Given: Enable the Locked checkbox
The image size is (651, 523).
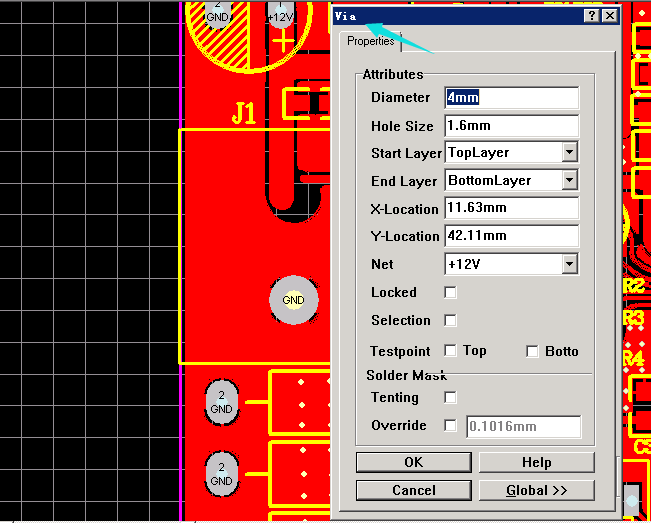Looking at the screenshot, I should tap(450, 293).
